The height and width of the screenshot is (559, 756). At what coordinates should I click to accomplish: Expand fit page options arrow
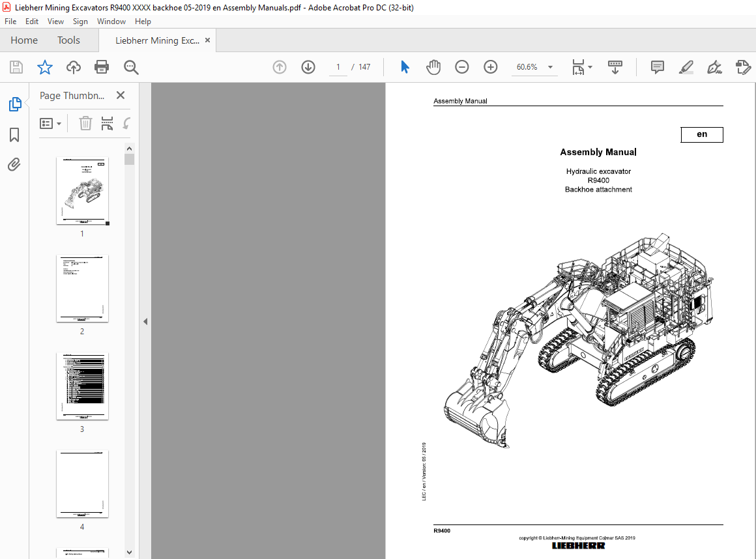pos(590,67)
